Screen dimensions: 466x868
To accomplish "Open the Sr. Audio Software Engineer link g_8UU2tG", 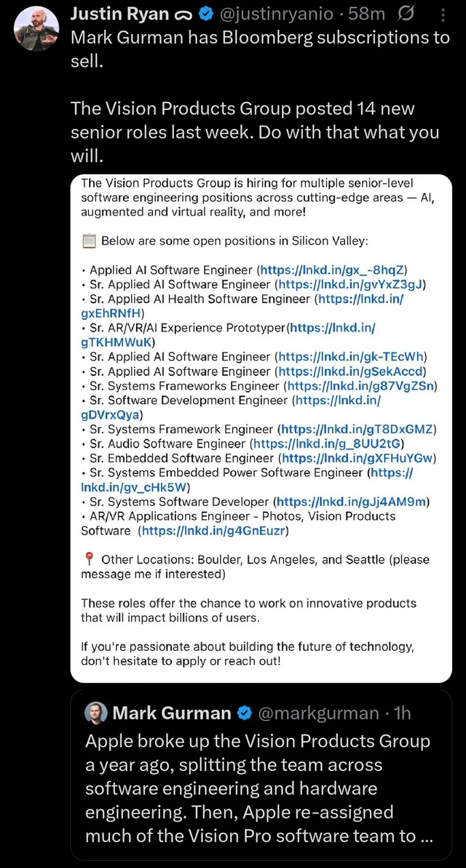I will pos(328,443).
